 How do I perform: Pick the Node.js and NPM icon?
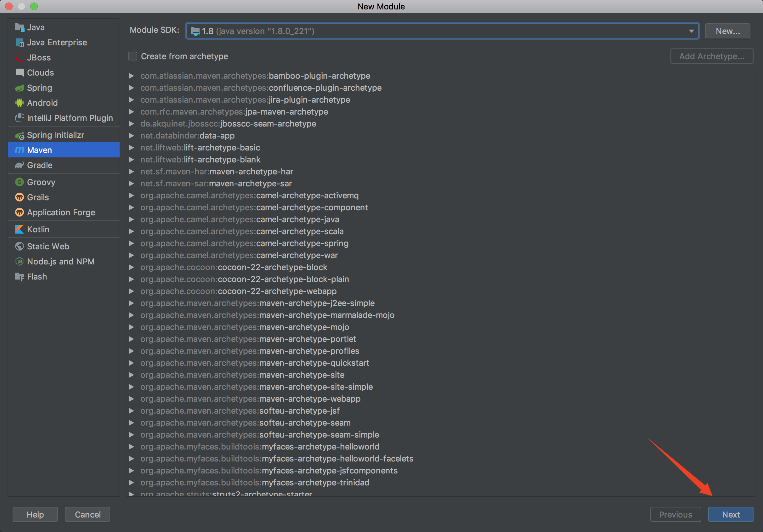pyautogui.click(x=19, y=262)
